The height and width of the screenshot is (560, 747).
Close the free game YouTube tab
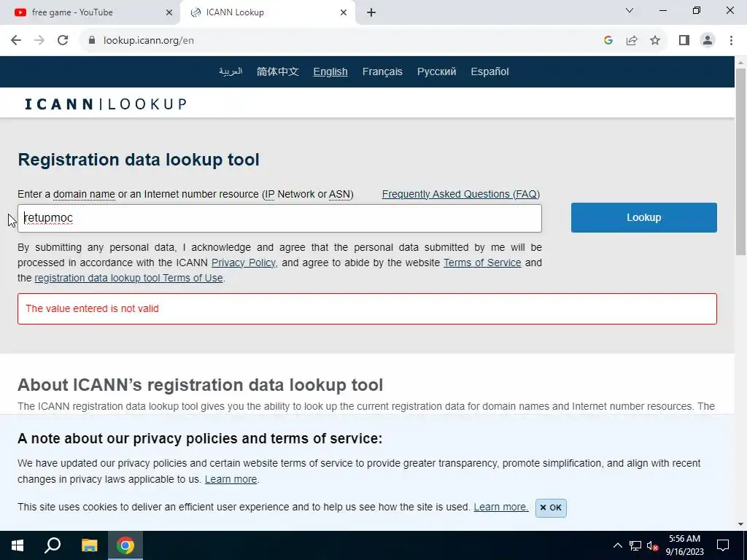(169, 13)
